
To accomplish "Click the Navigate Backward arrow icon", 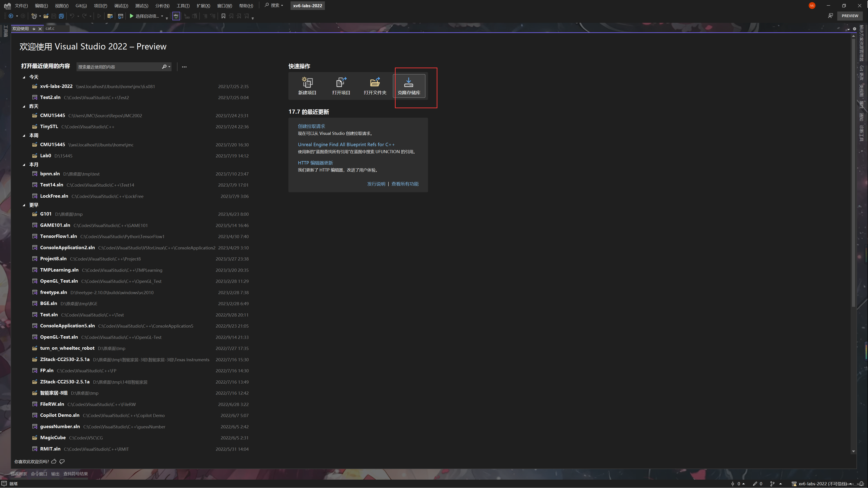I will coord(11,16).
